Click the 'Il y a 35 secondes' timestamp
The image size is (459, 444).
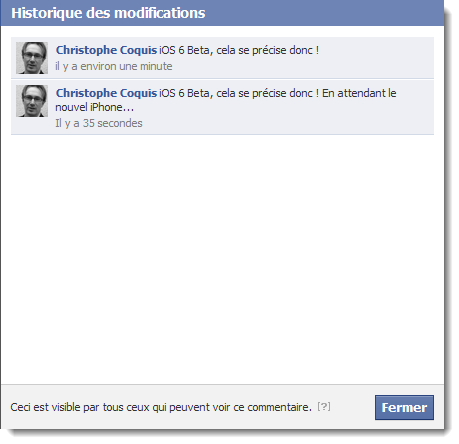(x=99, y=123)
